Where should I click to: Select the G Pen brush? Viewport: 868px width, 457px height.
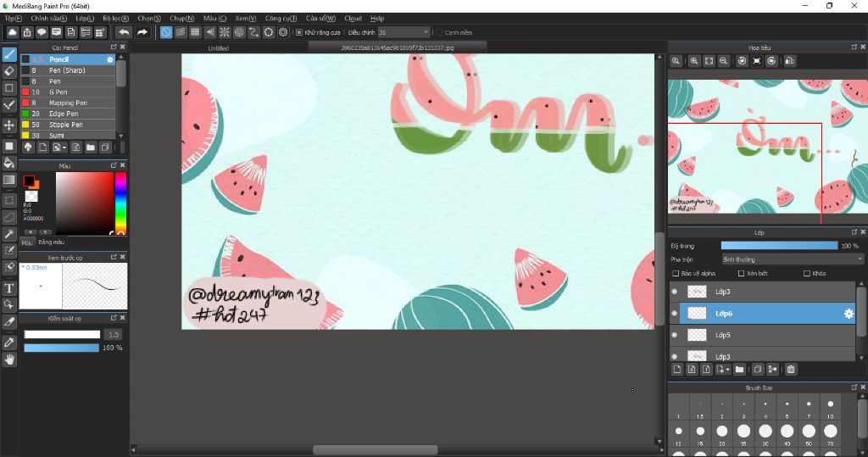[68, 92]
